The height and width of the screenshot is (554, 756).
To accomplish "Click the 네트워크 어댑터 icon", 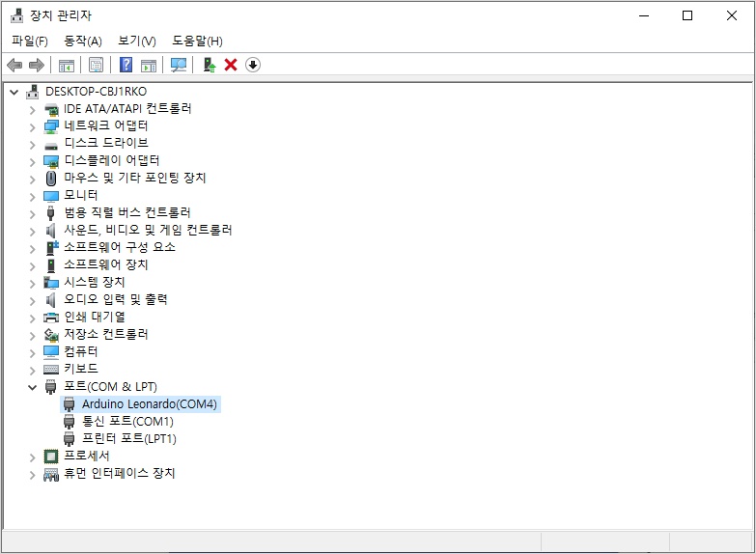I will (x=51, y=126).
